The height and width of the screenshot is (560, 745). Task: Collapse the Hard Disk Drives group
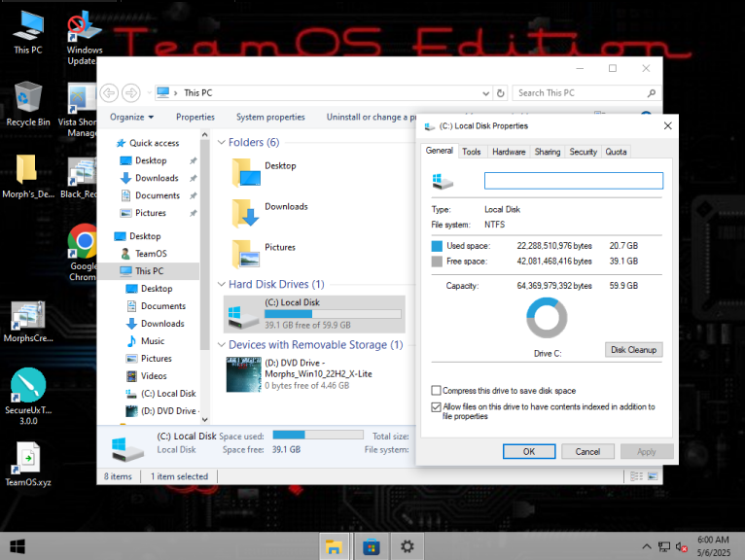221,284
